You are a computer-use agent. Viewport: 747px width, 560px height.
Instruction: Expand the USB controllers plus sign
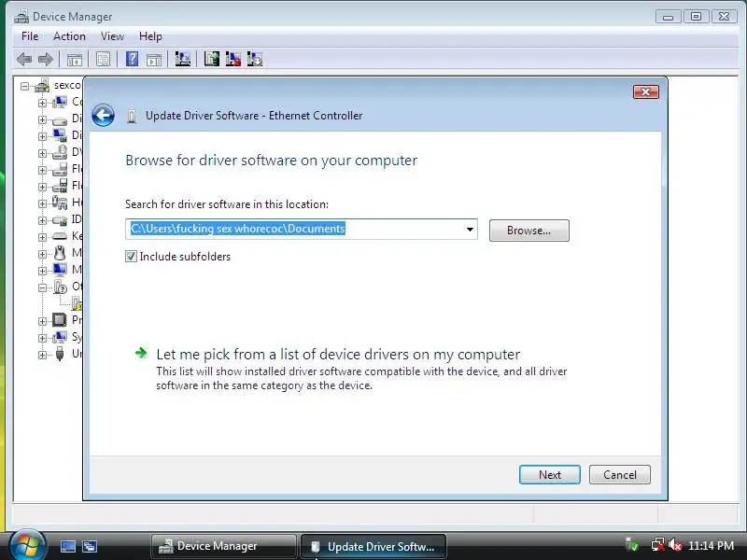42,355
